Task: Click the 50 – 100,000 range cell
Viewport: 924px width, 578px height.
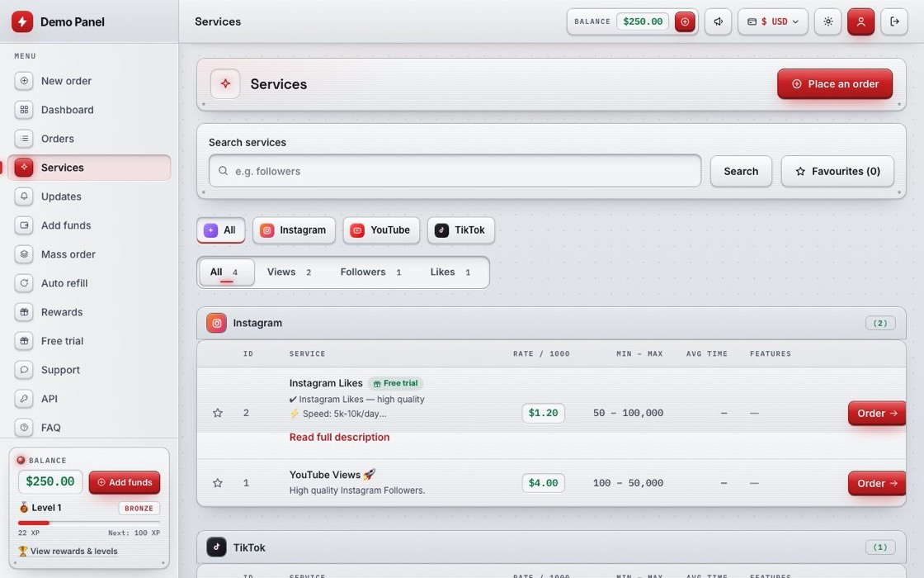Action: (x=628, y=413)
